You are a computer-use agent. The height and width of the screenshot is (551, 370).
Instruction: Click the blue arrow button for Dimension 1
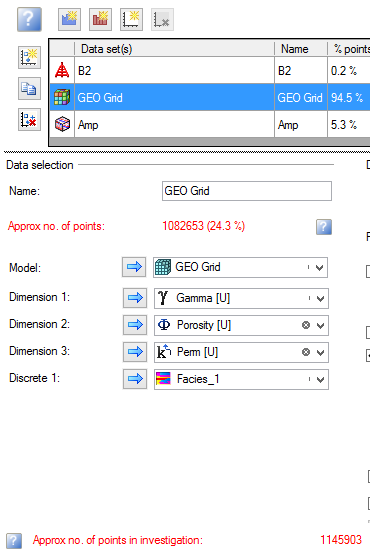pos(135,298)
